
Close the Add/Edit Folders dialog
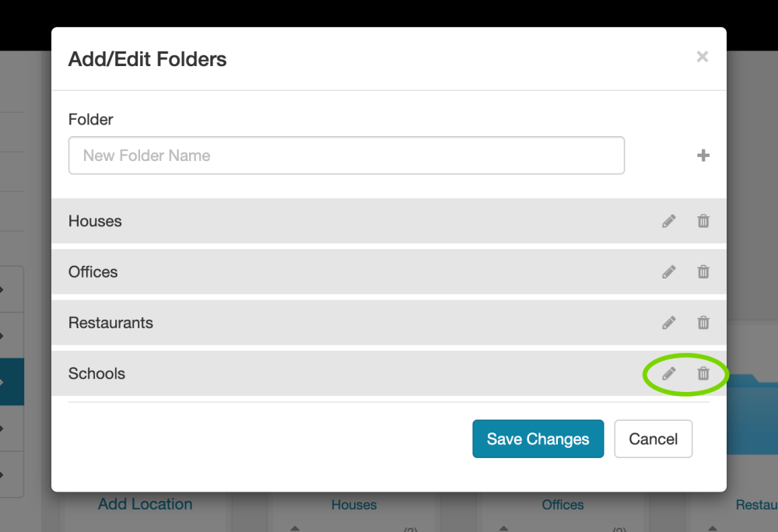point(703,57)
